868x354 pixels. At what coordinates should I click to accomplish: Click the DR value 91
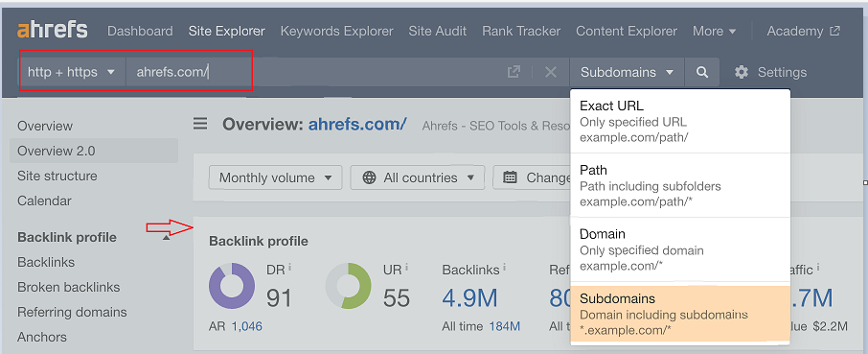coord(279,298)
